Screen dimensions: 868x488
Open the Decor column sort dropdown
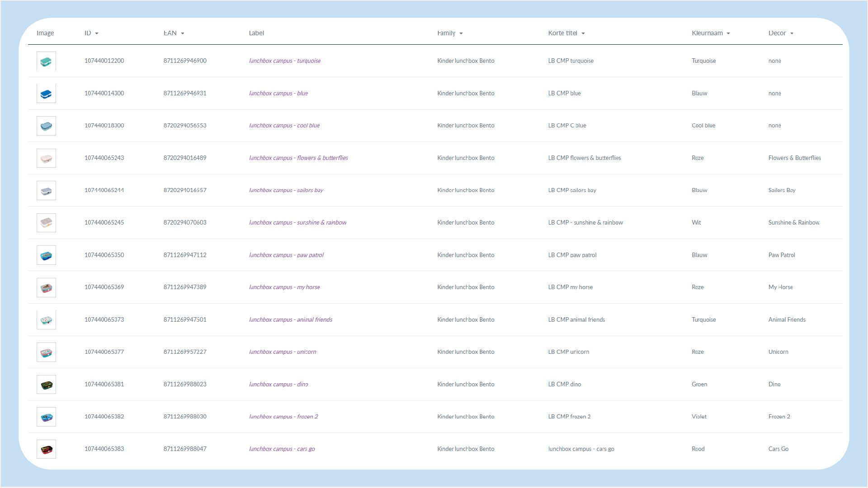click(x=792, y=33)
